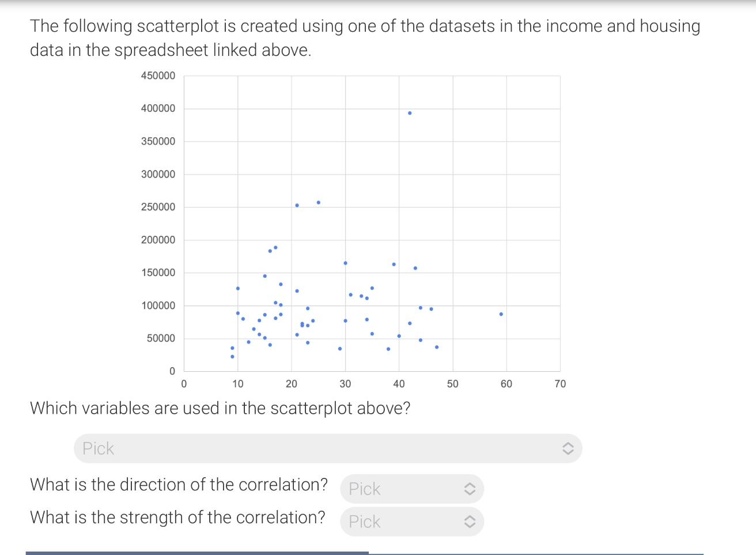Click the chevron icon on the direction Pick dropdown

470,489
